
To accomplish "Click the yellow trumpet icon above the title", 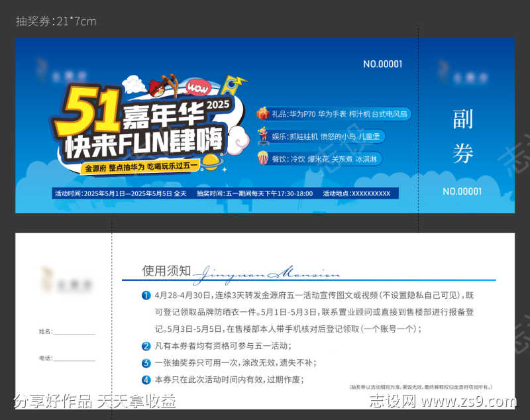I will [x=234, y=84].
